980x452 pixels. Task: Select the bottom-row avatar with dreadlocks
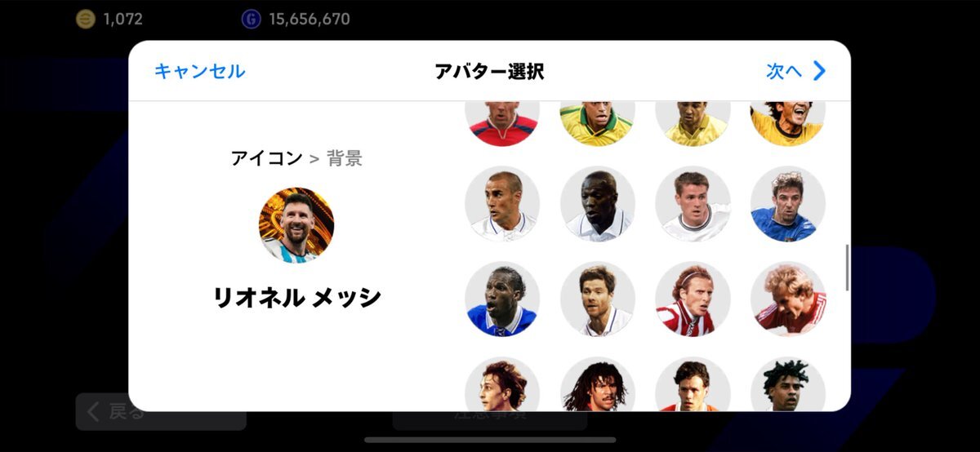(598, 384)
